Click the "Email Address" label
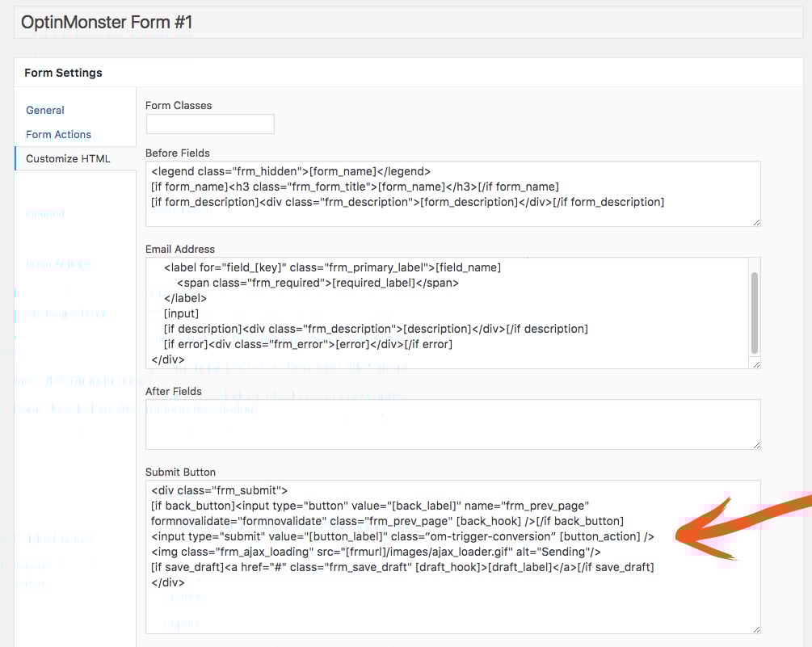 180,250
